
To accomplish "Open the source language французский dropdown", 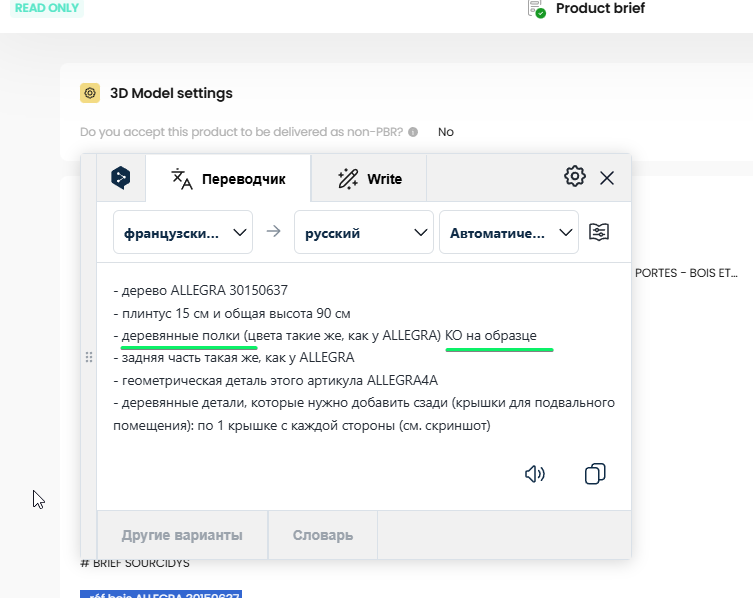I will [x=183, y=232].
